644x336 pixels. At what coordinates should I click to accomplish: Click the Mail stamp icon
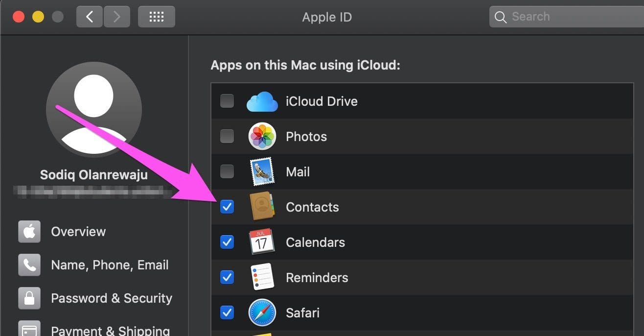pyautogui.click(x=262, y=171)
